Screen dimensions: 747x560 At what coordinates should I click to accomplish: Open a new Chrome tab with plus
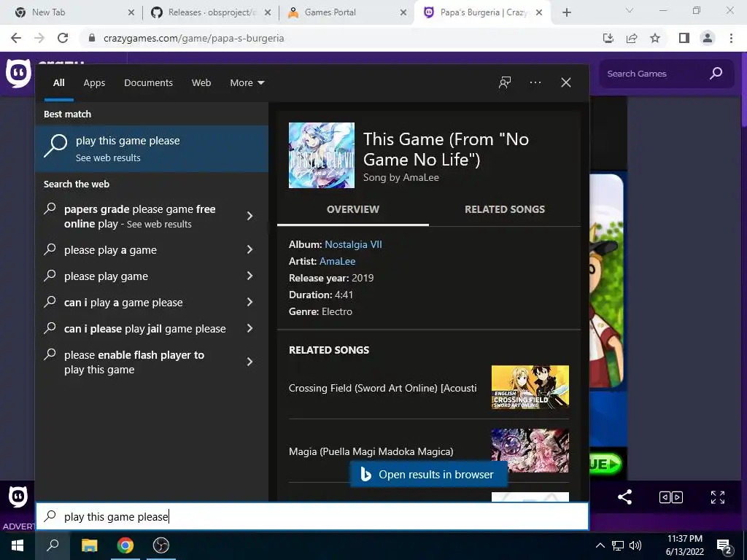tap(566, 12)
